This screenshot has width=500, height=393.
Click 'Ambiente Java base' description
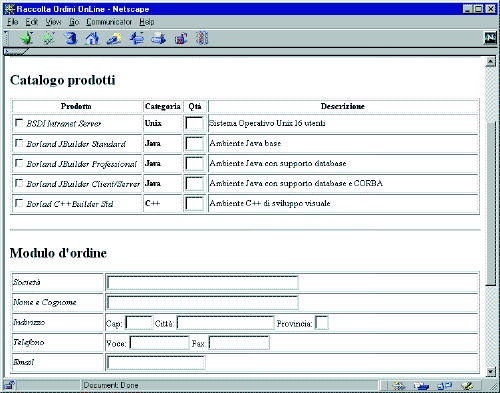tap(245, 143)
